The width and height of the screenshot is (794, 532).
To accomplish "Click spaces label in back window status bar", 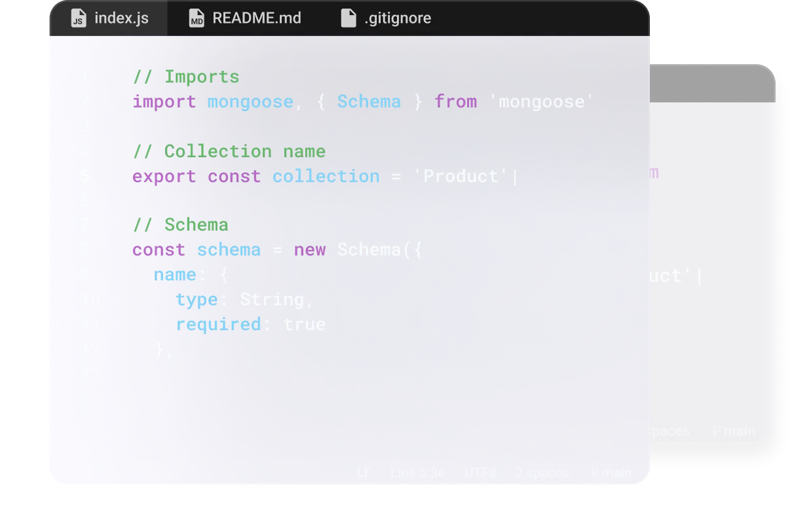I will tap(670, 431).
